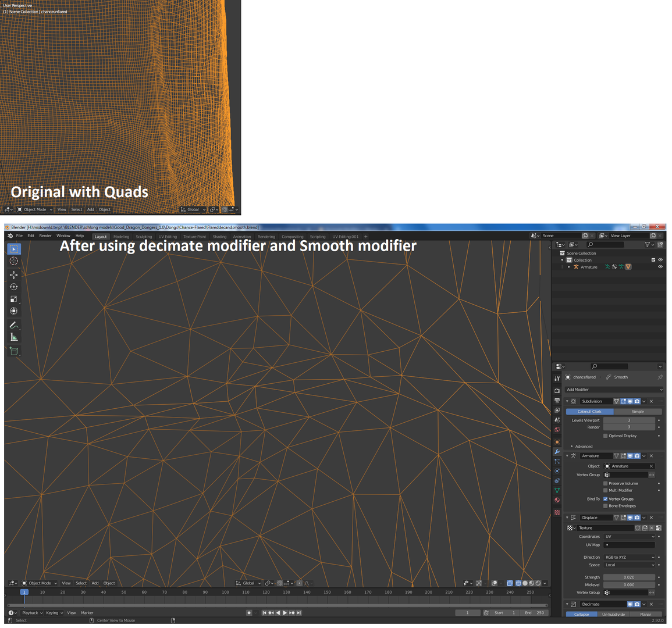
Task: Switch to wireframe viewport shading
Action: click(x=518, y=583)
